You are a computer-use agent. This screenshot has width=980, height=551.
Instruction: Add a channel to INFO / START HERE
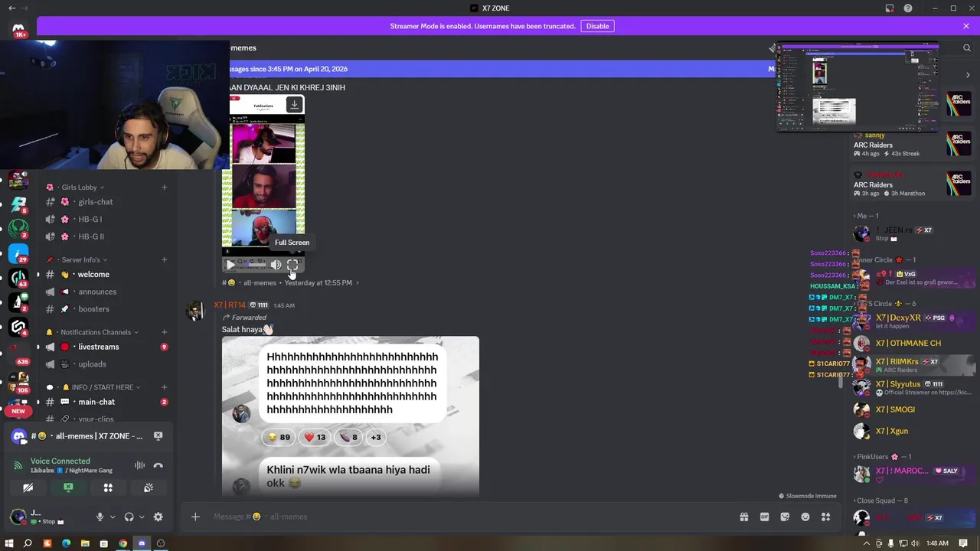click(164, 387)
